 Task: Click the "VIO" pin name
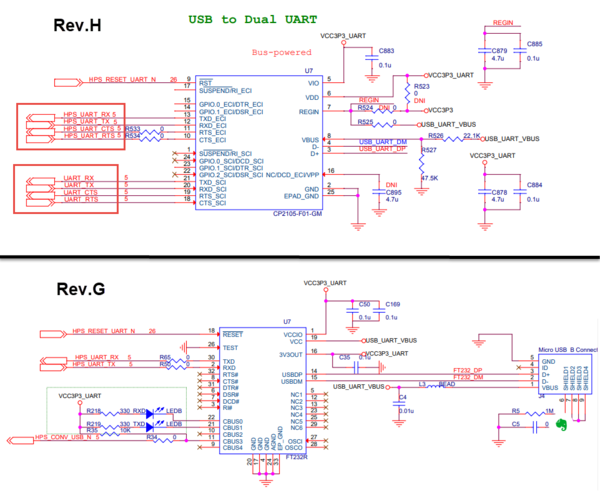tap(313, 83)
